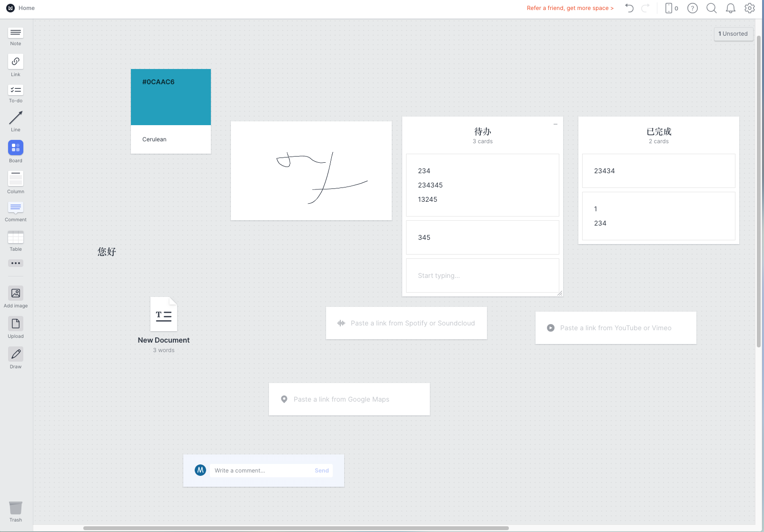Select the Board tool
The height and width of the screenshot is (532, 764).
(16, 148)
